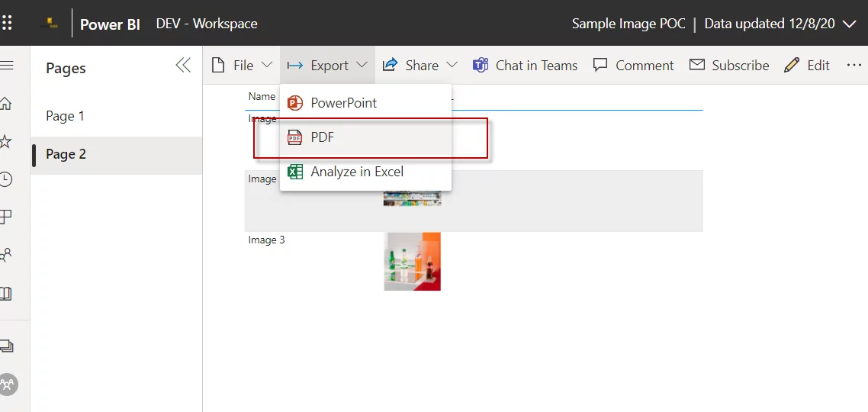This screenshot has width=868, height=412.
Task: Switch to Page 1
Action: tap(116, 116)
